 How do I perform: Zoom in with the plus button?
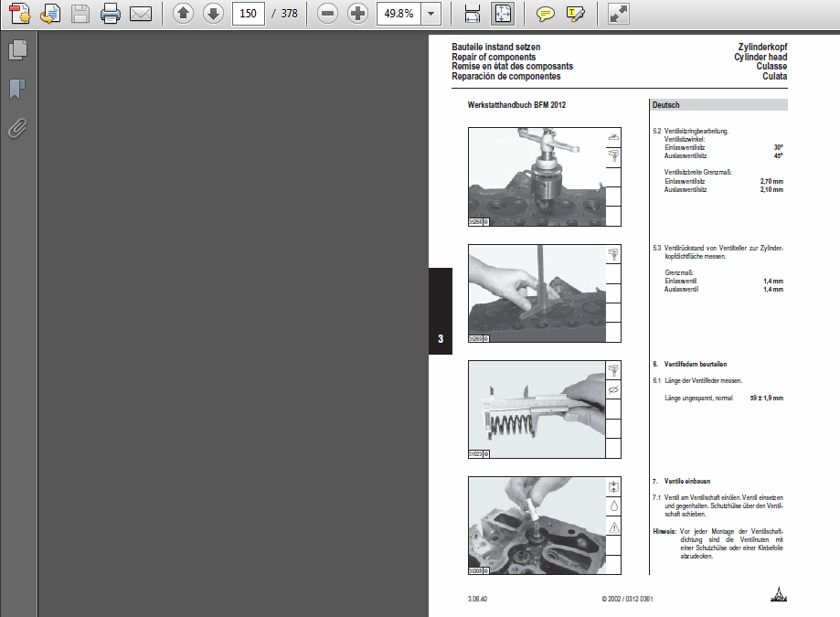tap(357, 14)
